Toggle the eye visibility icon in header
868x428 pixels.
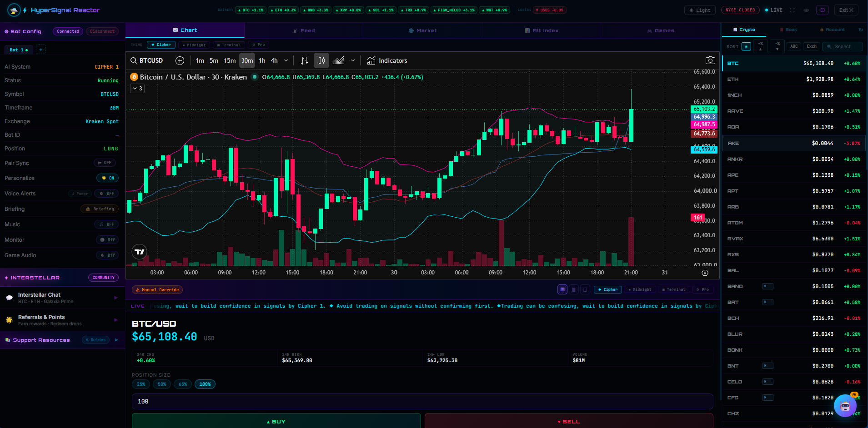pos(806,10)
